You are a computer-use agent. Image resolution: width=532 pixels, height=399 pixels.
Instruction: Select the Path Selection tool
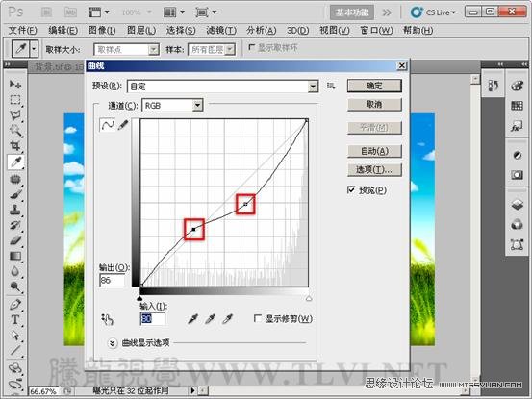(x=15, y=335)
